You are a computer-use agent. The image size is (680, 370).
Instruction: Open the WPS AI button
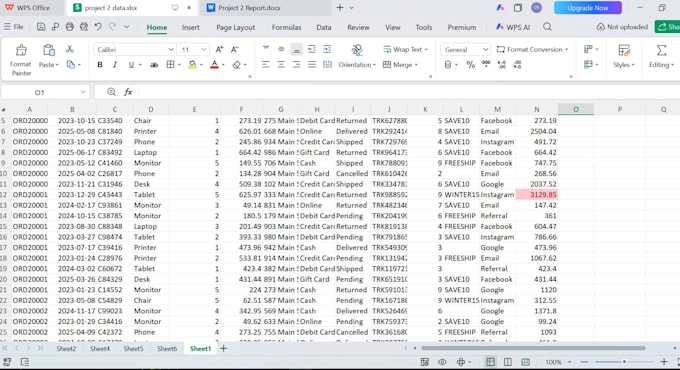[513, 27]
